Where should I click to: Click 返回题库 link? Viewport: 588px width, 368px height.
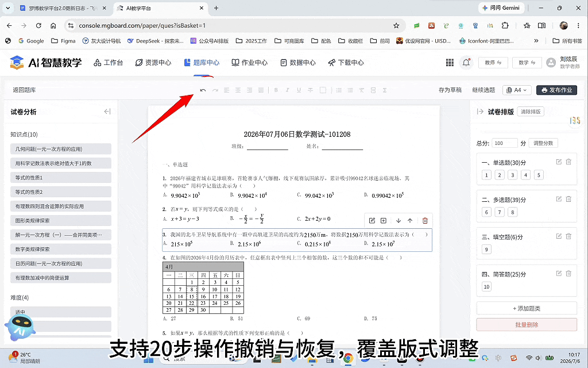[24, 90]
